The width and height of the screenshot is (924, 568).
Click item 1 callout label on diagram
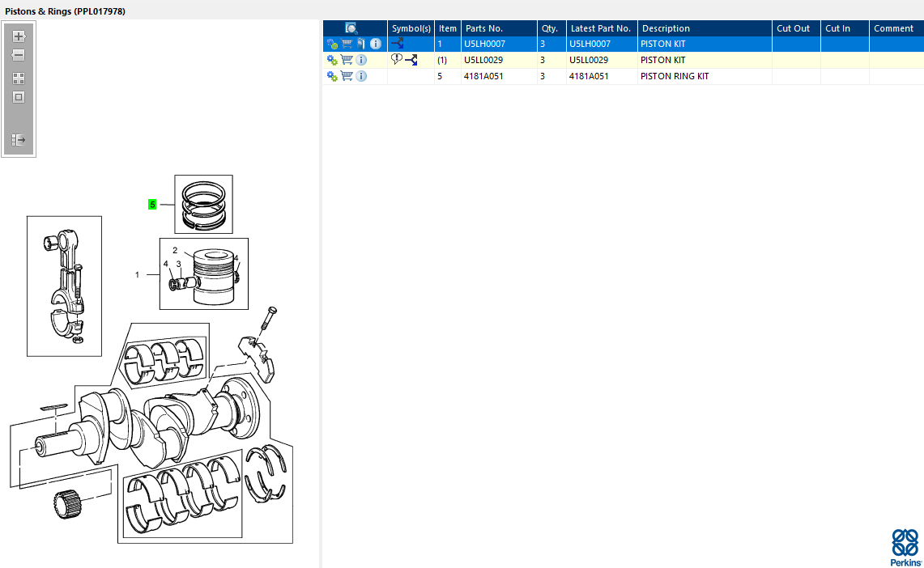coord(138,275)
